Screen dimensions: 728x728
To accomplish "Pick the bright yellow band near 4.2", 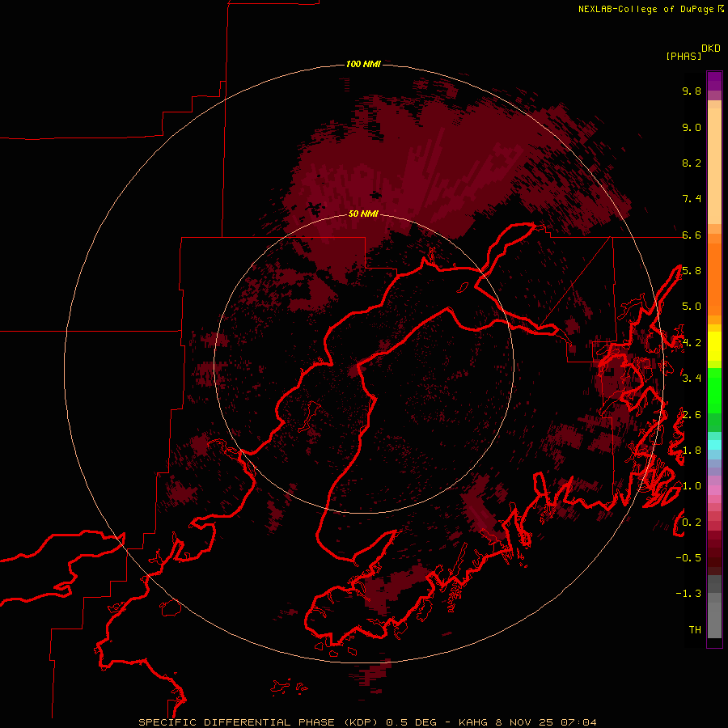I will (714, 346).
